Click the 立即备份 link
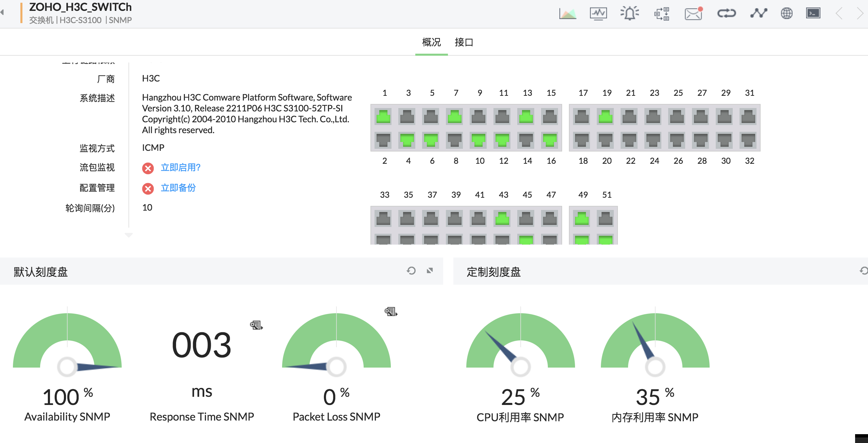 (x=178, y=188)
